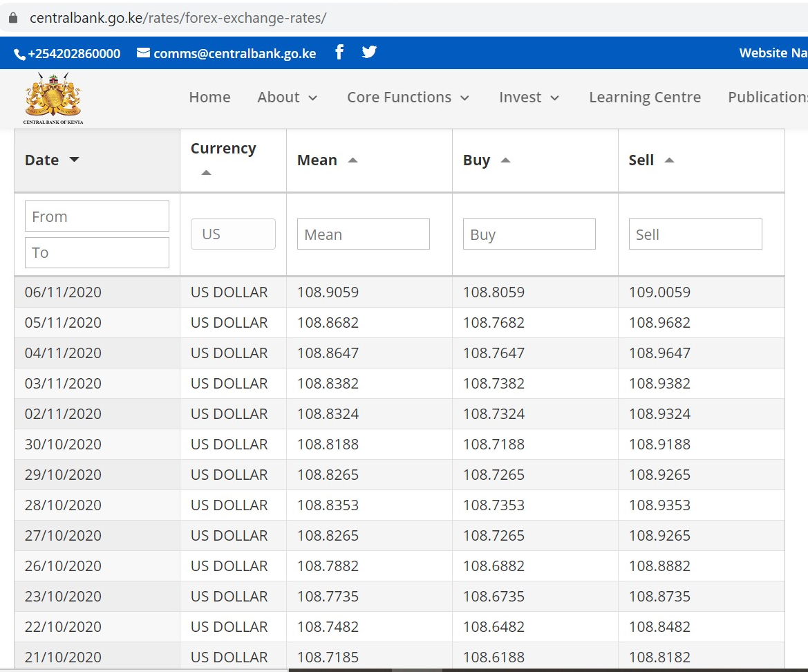This screenshot has width=808, height=672.
Task: Click the padlock icon in address bar
Action: (13, 18)
